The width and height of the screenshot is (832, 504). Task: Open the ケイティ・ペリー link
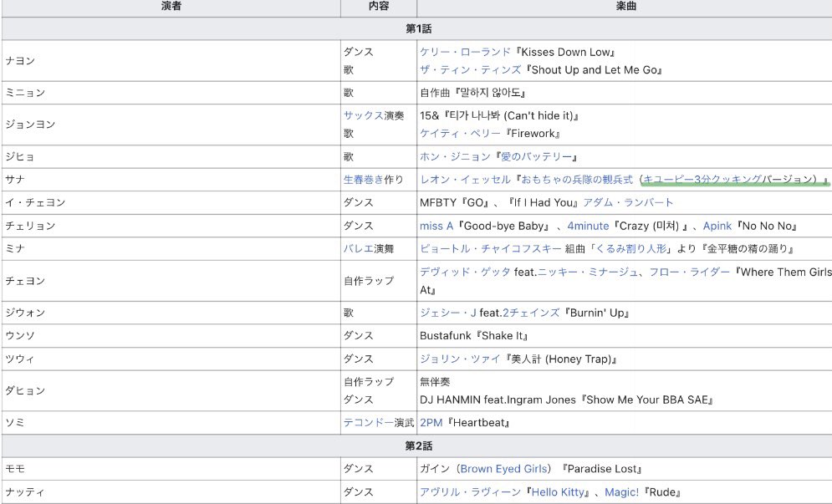pyautogui.click(x=460, y=133)
